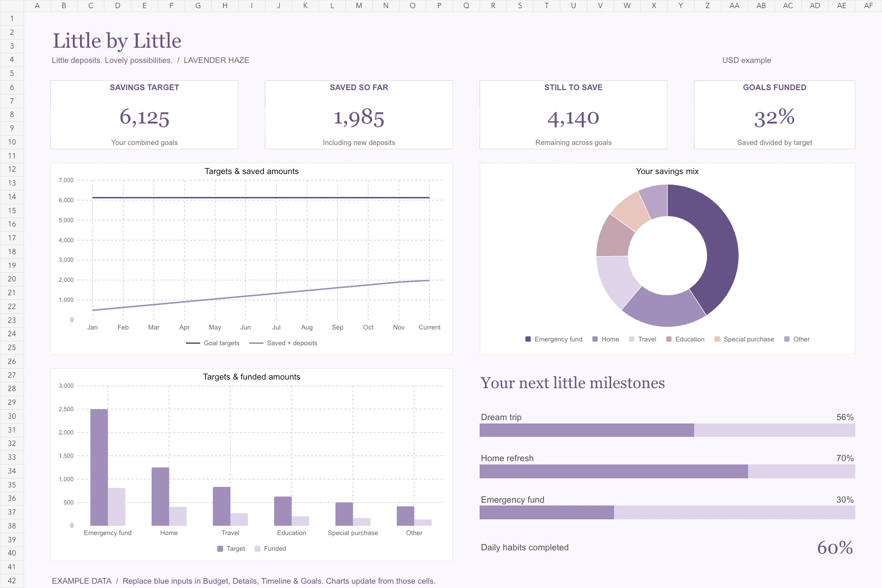This screenshot has width=882, height=588.
Task: Click the Other donut legend swatch
Action: (x=787, y=339)
